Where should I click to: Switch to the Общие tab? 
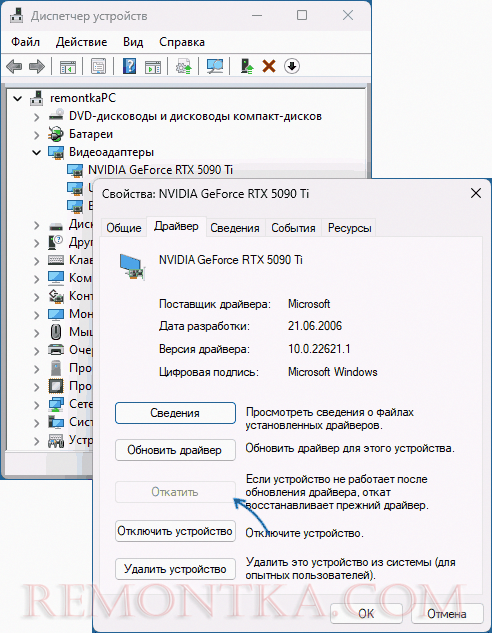[124, 228]
